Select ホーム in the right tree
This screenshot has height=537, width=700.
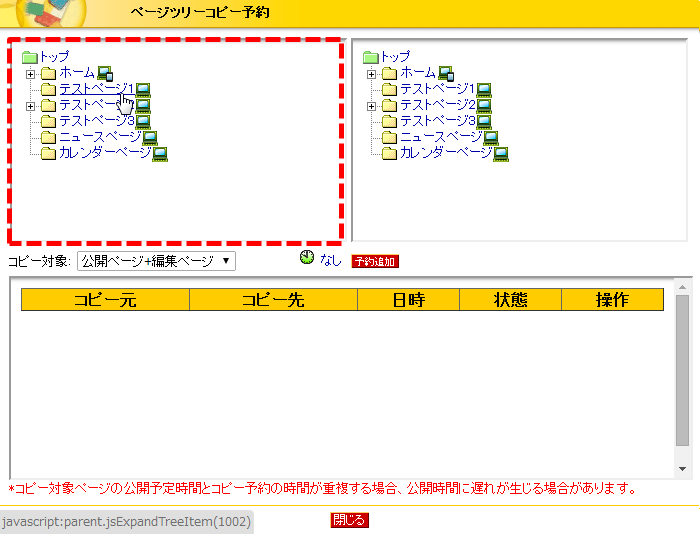tap(418, 72)
